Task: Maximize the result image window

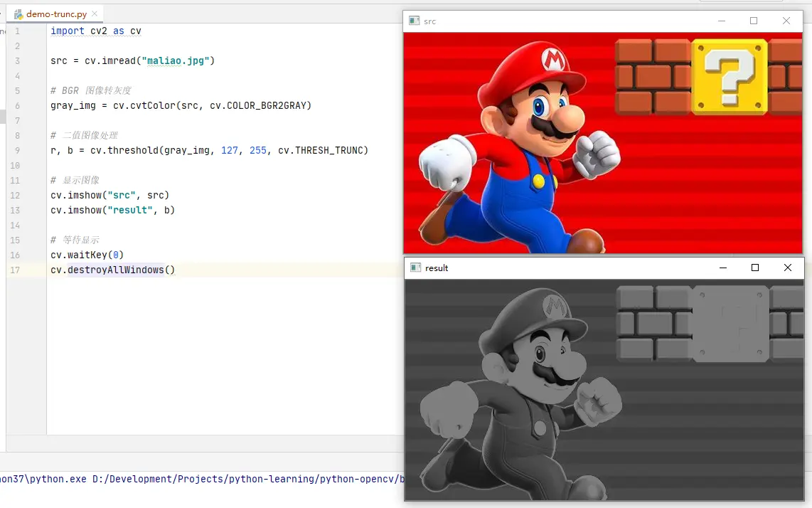Action: pyautogui.click(x=755, y=268)
